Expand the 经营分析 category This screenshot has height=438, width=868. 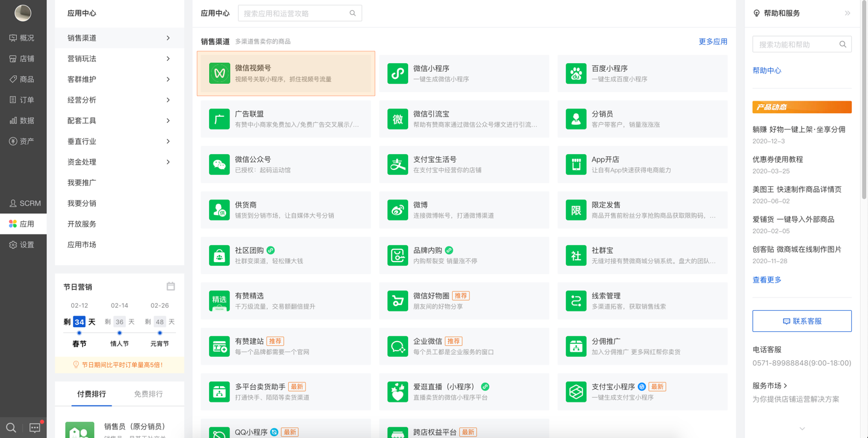click(x=119, y=100)
